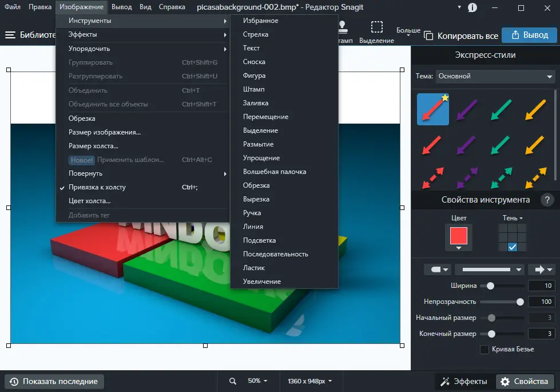The height and width of the screenshot is (392, 560).
Task: Click the Selection tool dashed-square icon
Action: [377, 27]
